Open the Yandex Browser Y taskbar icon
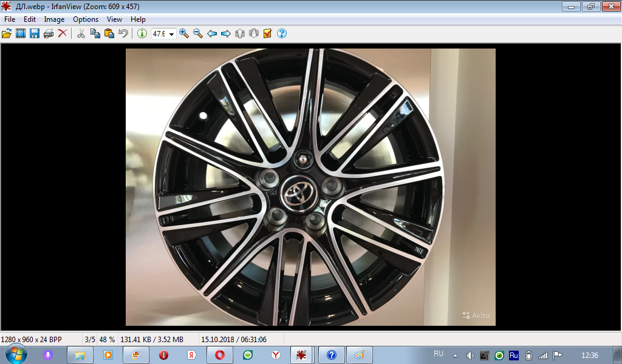Viewport: 622px width, 364px height. tap(275, 355)
